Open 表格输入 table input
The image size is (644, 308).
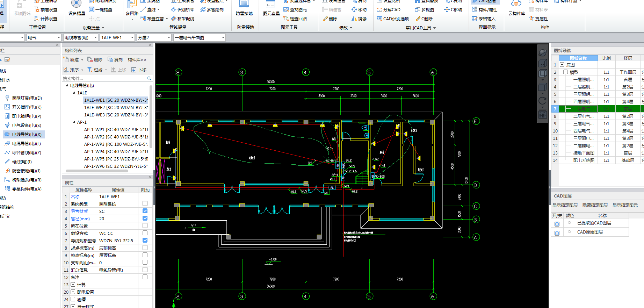pyautogui.click(x=484, y=19)
